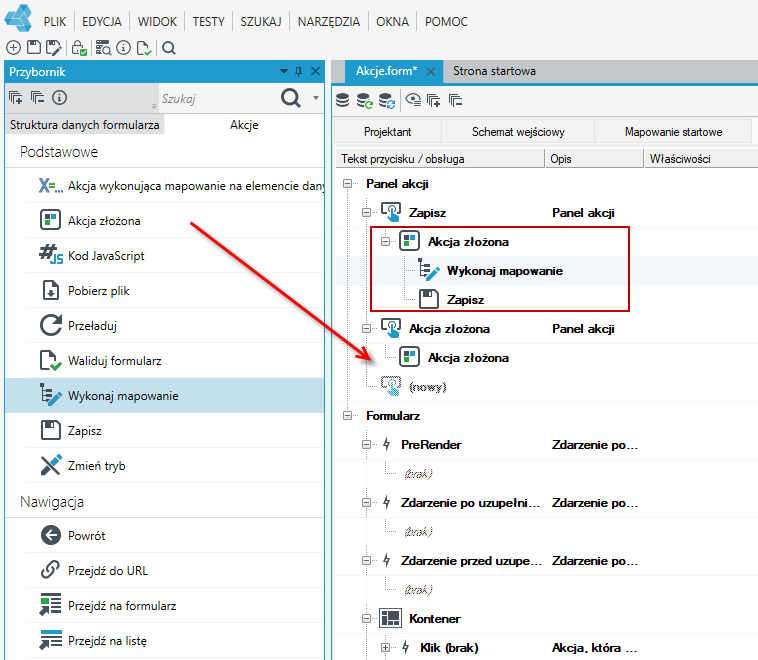Select Przeładuj in the toolbox
This screenshot has width=758, height=660.
click(x=175, y=326)
